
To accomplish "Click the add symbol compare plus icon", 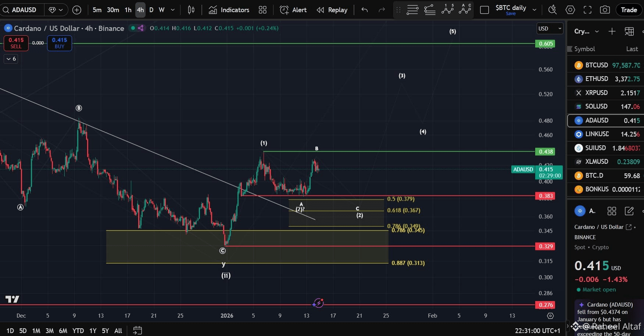I will click(x=77, y=10).
